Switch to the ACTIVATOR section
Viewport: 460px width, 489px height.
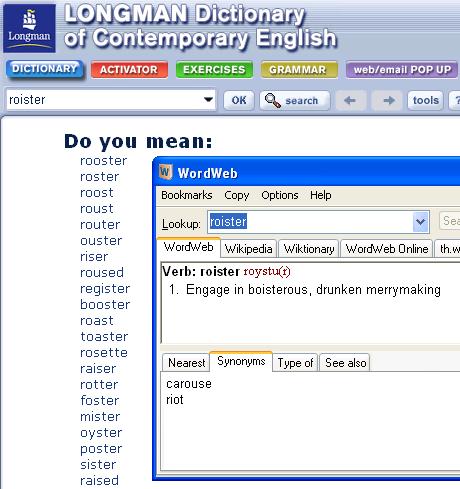coord(129,70)
